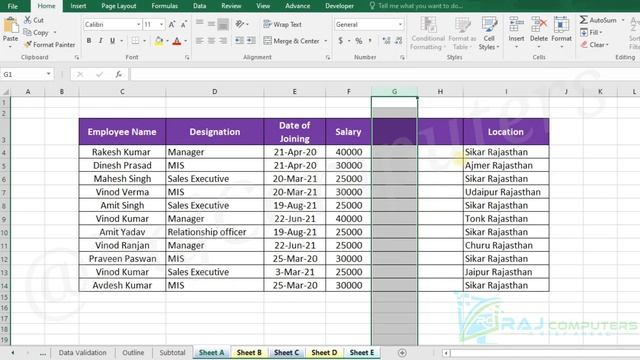The height and width of the screenshot is (360, 640).
Task: Toggle Middle Align
Action: click(211, 24)
